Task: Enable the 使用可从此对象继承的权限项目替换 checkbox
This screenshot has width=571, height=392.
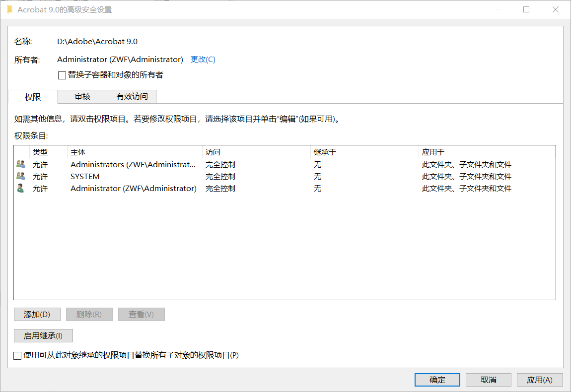Action: click(x=17, y=356)
